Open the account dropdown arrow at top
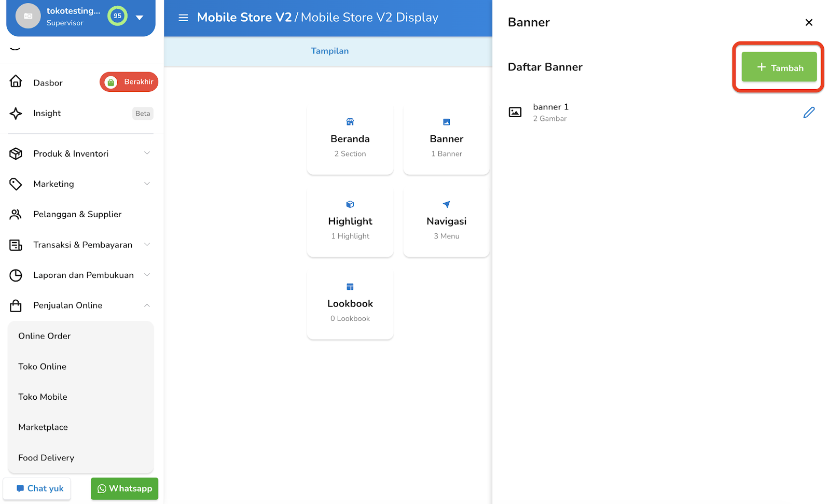Screen dimensions: 830x504 pyautogui.click(x=140, y=17)
